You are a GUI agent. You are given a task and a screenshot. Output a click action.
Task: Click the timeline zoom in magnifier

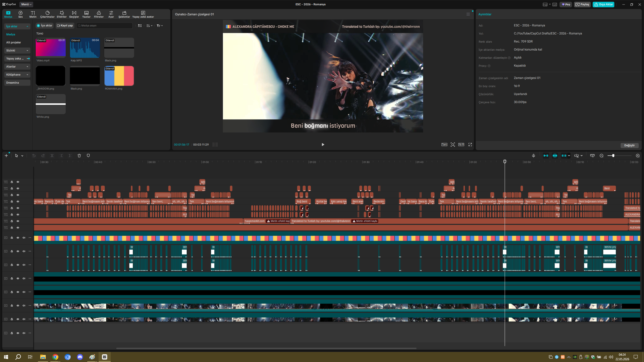[638, 156]
